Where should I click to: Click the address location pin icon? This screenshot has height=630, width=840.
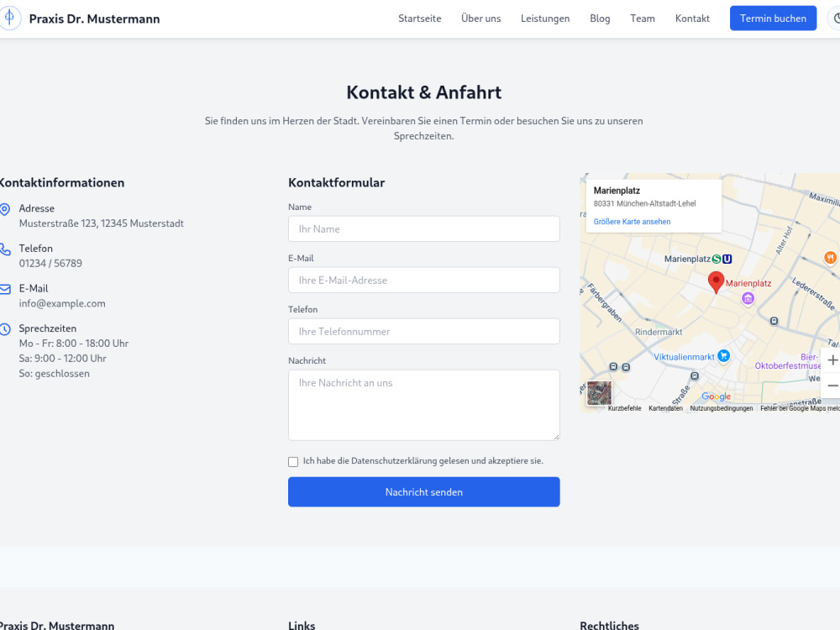pyautogui.click(x=5, y=209)
